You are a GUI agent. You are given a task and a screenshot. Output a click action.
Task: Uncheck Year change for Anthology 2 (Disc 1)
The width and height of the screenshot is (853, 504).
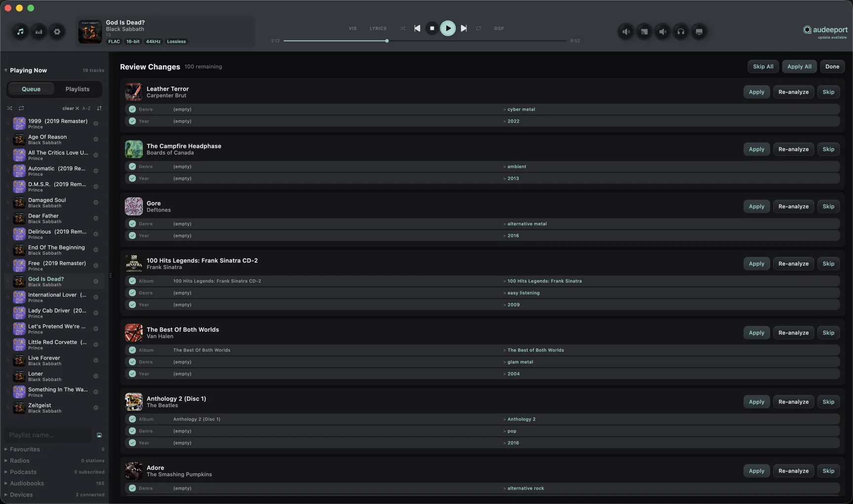point(132,443)
